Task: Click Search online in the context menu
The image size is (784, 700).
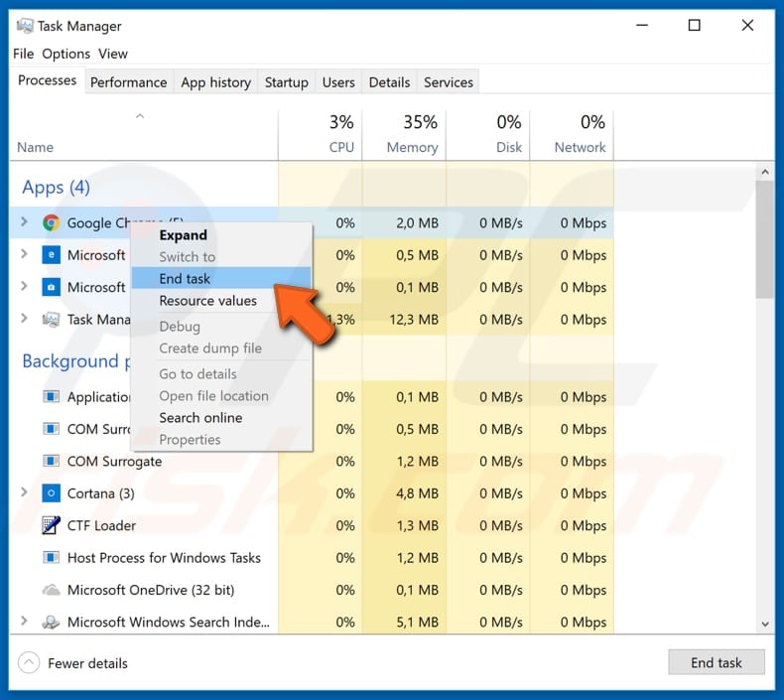Action: pos(200,418)
